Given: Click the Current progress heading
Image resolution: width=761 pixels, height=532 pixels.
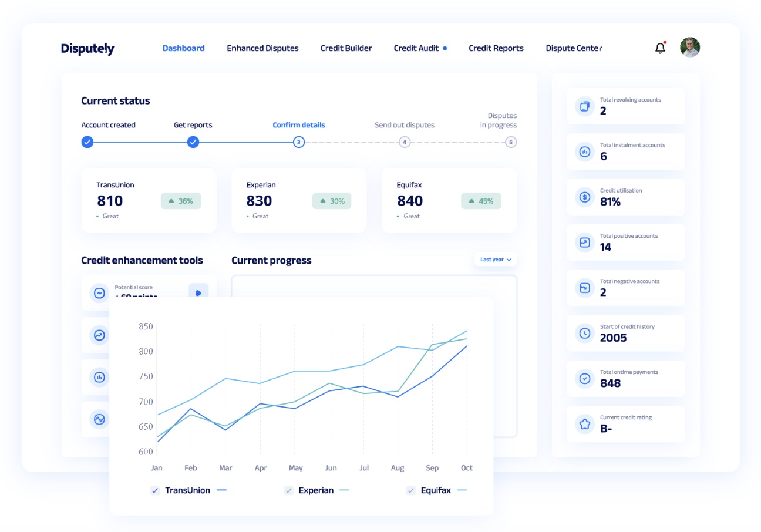Looking at the screenshot, I should click(x=271, y=260).
